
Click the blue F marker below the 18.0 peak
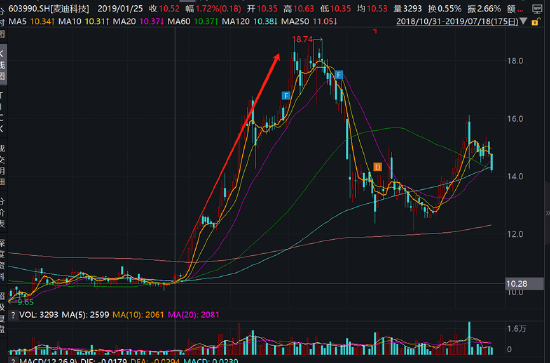click(338, 75)
